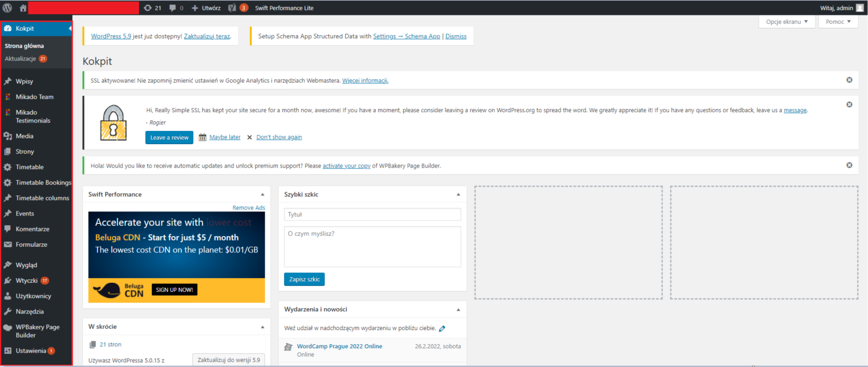Click the Maybe later link
Viewport: 868px width, 367px height.
(x=225, y=137)
